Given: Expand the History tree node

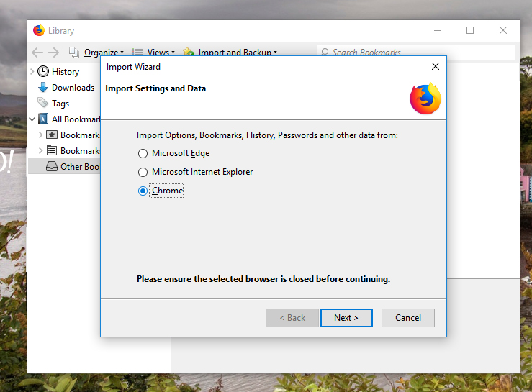Looking at the screenshot, I should [32, 71].
